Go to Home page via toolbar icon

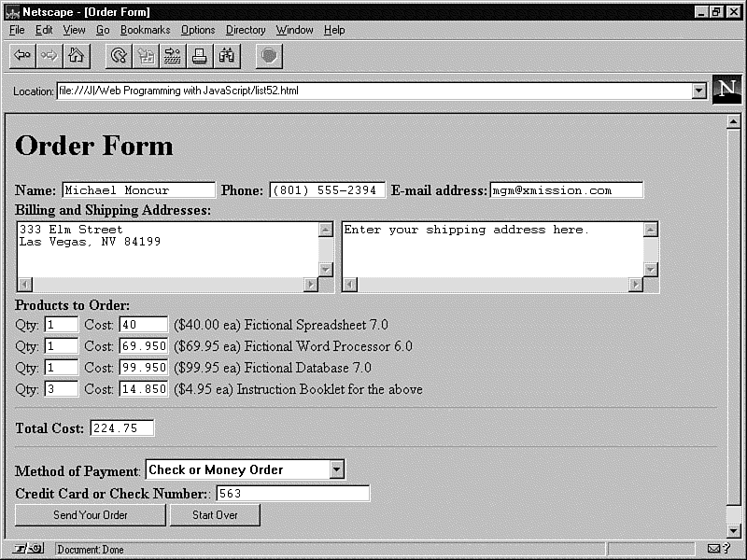pyautogui.click(x=77, y=56)
